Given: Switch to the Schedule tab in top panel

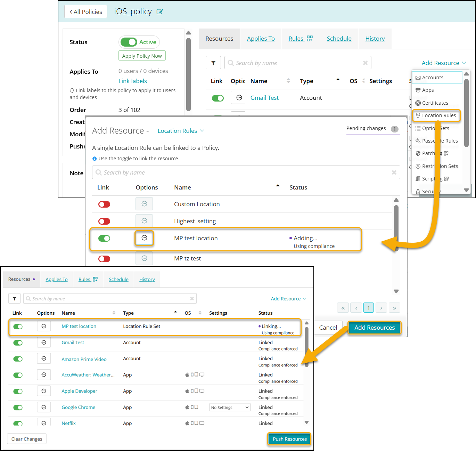Looking at the screenshot, I should coord(339,39).
